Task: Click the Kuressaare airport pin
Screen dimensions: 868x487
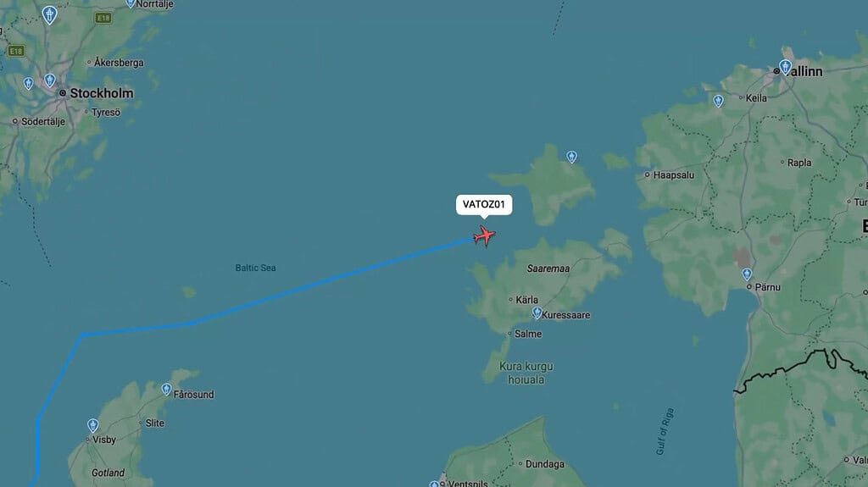Action: [537, 313]
